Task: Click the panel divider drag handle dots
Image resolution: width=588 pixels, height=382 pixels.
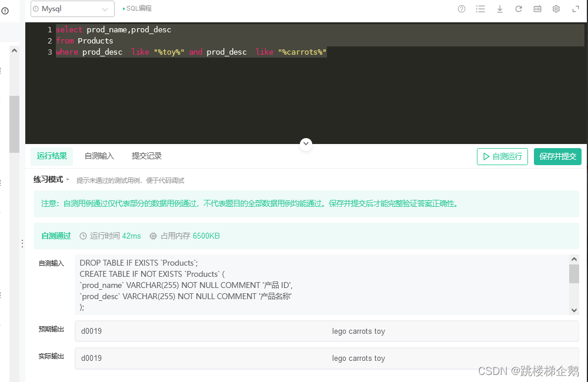Action: [x=22, y=244]
